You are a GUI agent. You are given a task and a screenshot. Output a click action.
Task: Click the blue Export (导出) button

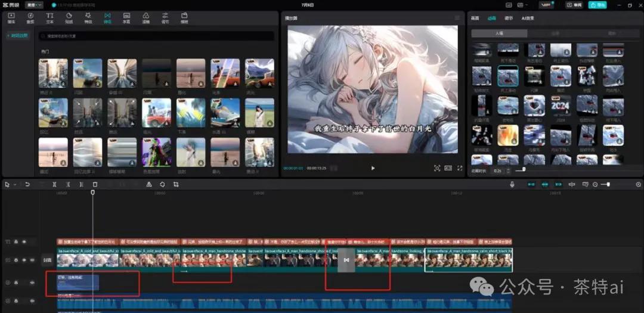pos(597,5)
